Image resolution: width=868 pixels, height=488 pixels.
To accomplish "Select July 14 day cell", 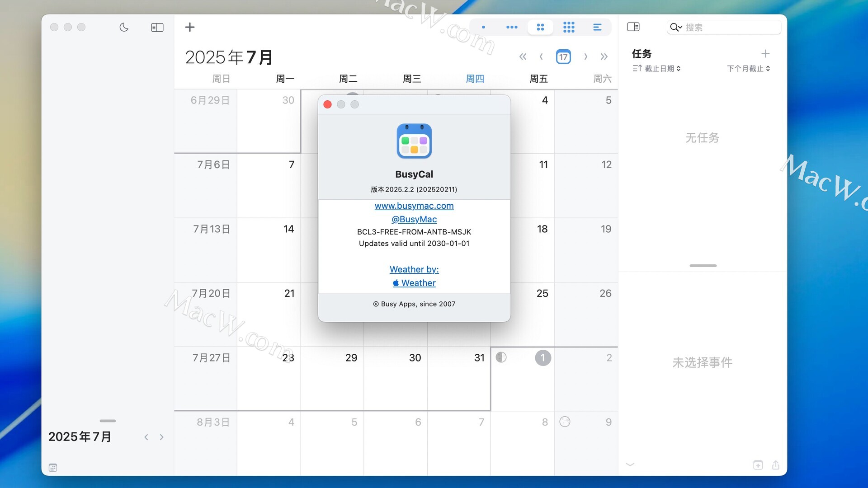I will tap(269, 250).
